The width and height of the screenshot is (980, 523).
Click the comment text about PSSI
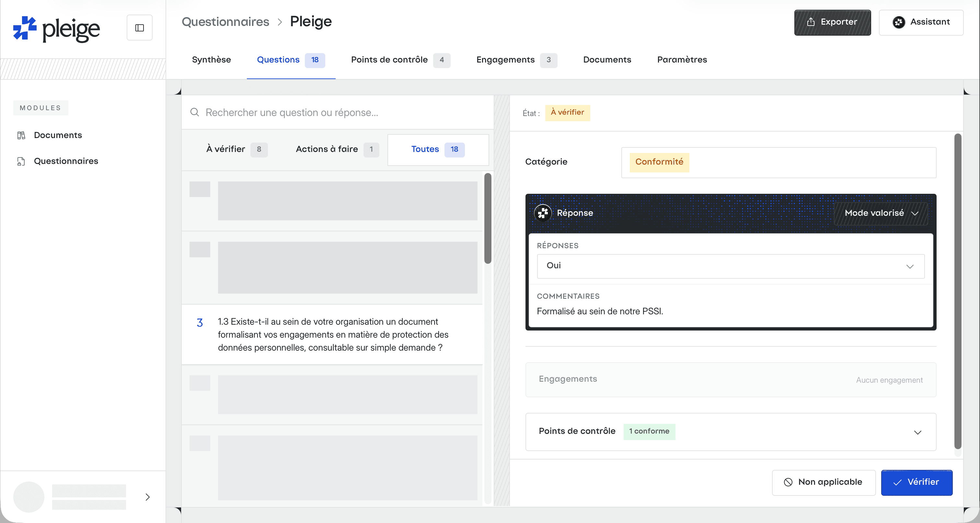coord(600,311)
